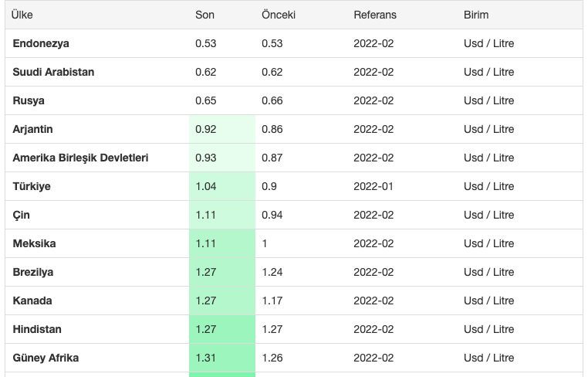Open the Endonezya country link

pyautogui.click(x=41, y=43)
